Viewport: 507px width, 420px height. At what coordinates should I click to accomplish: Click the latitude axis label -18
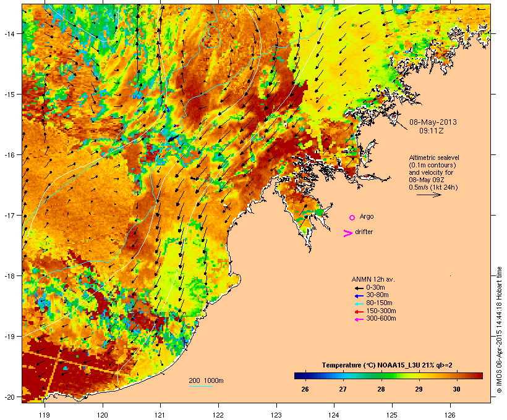[9, 275]
